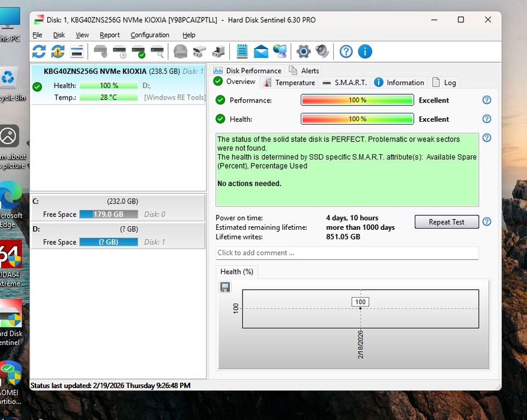Viewport: 527px width, 420px height.
Task: Switch to the Alerts tab
Action: 304,71
